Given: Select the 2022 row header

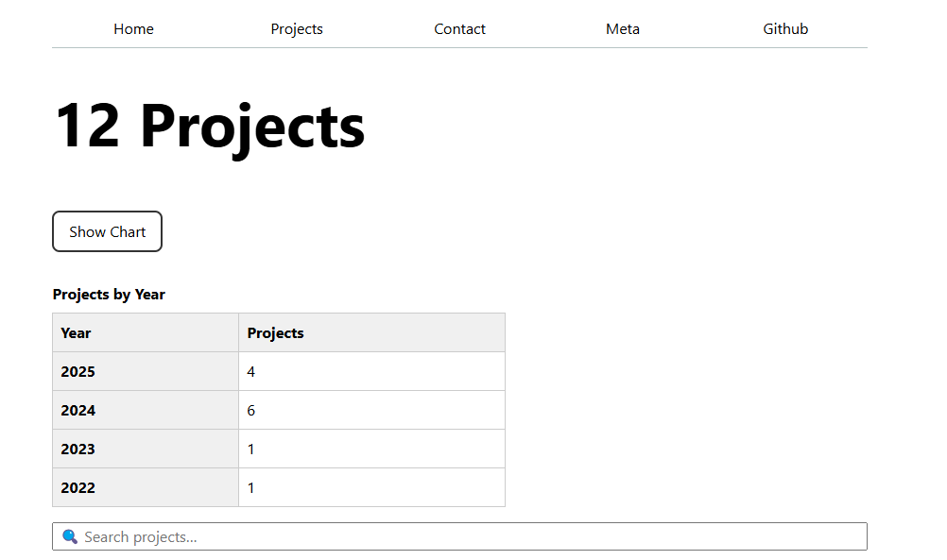Looking at the screenshot, I should point(78,487).
